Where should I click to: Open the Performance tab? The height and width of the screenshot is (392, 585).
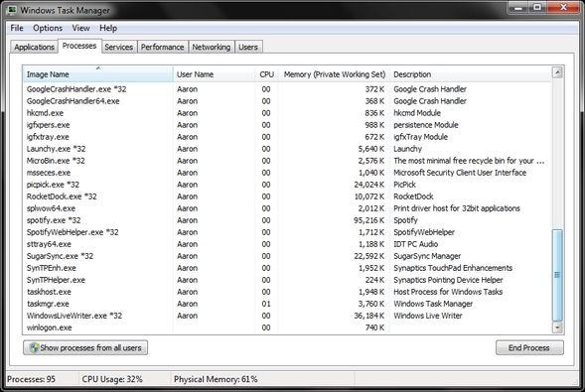pos(162,47)
